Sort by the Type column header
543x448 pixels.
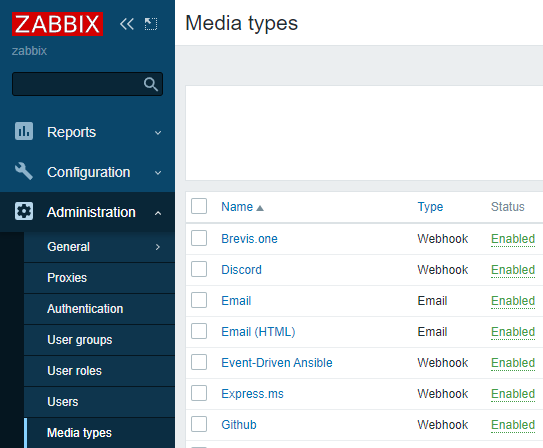430,207
